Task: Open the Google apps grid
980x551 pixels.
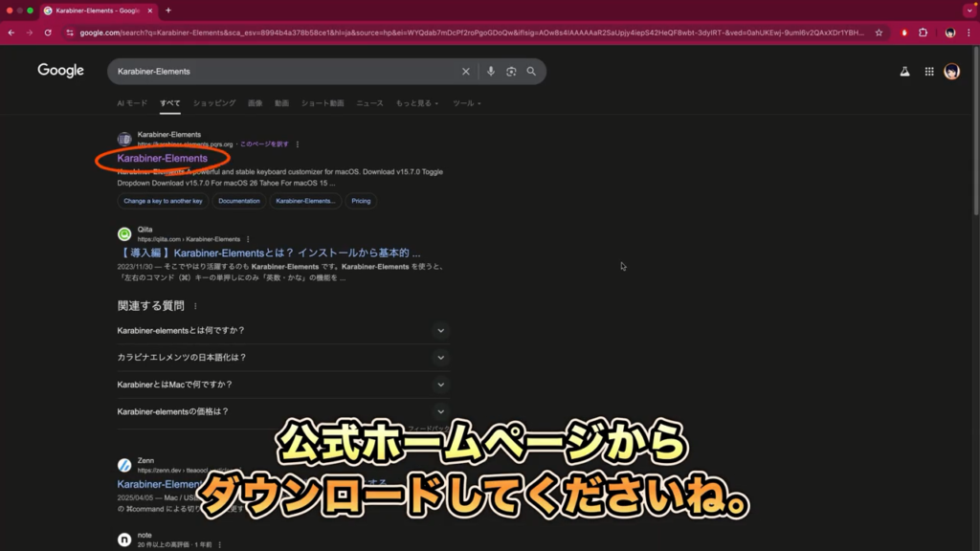Action: [928, 72]
